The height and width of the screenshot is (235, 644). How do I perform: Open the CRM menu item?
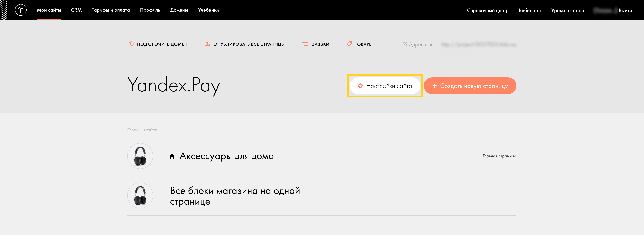[76, 10]
